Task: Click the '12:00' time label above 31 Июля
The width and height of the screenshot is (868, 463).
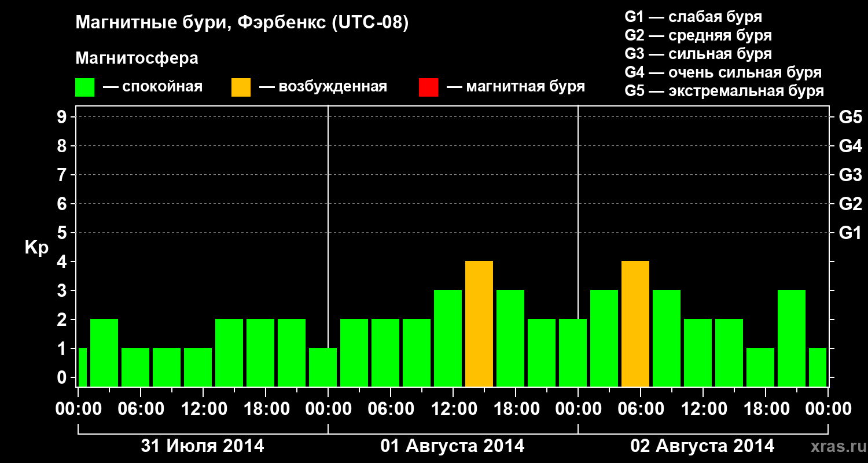Action: click(x=203, y=409)
